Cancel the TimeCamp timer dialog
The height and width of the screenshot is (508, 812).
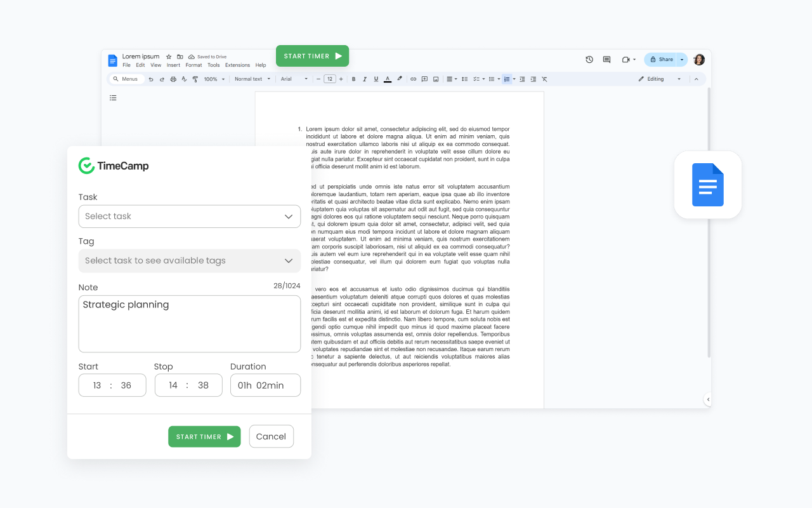[272, 436]
